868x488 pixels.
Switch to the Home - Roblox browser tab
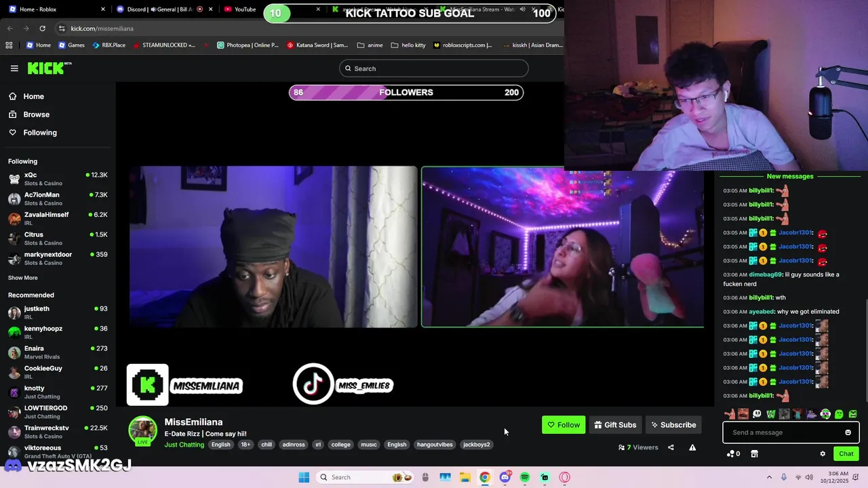pos(56,9)
